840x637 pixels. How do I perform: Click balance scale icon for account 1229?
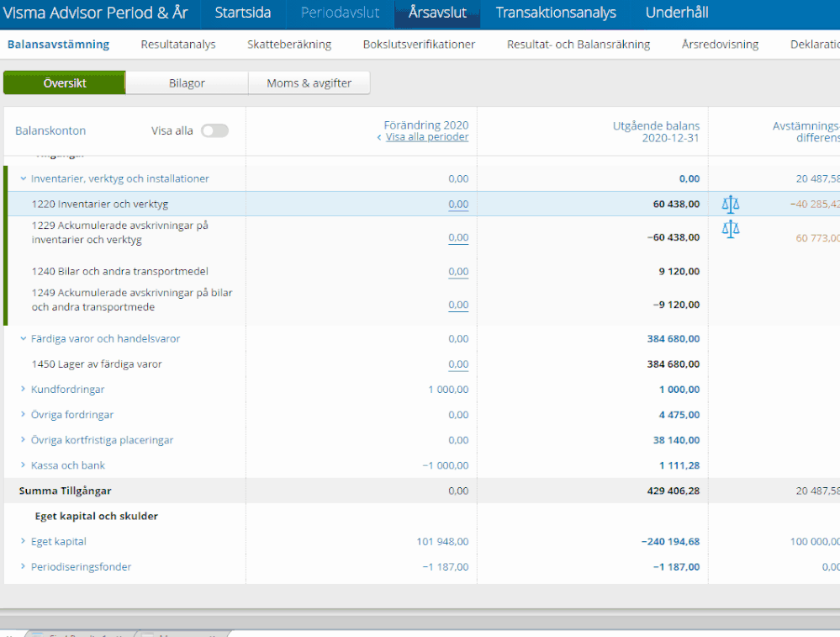[x=730, y=229]
